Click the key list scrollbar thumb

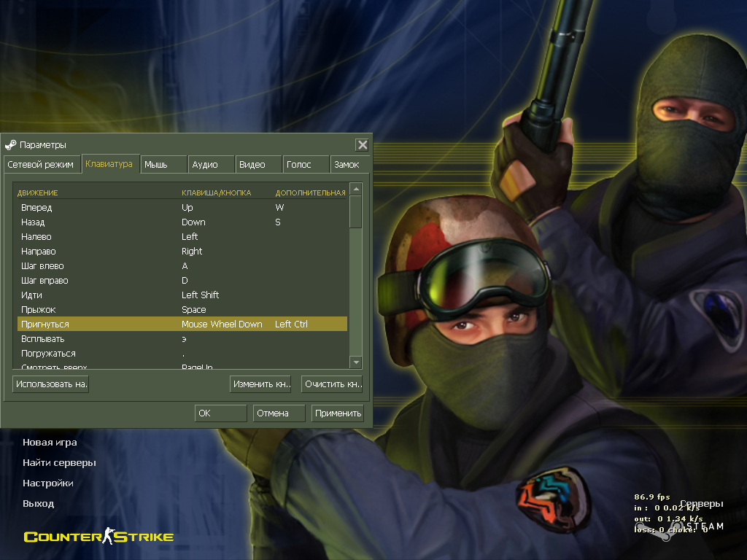point(356,212)
